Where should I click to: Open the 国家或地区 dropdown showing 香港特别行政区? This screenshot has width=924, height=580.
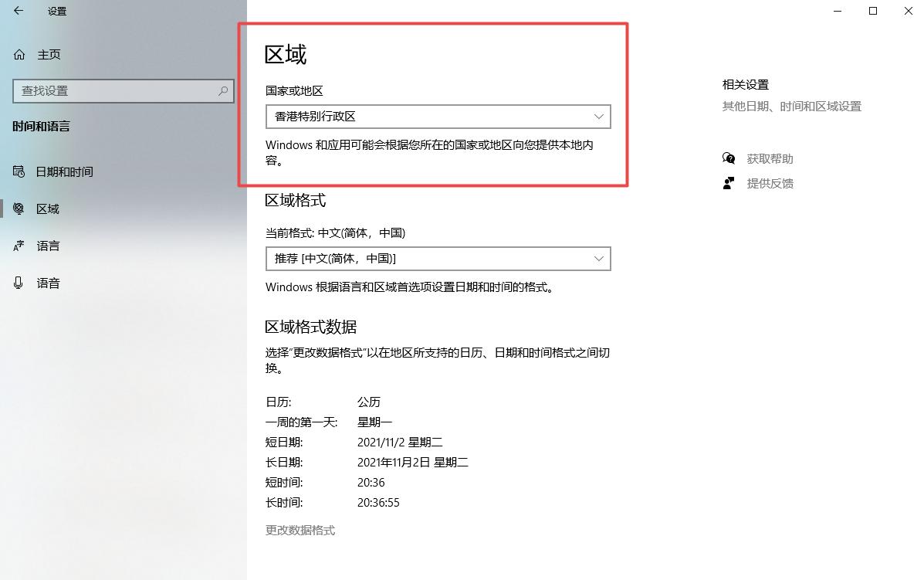pyautogui.click(x=438, y=117)
